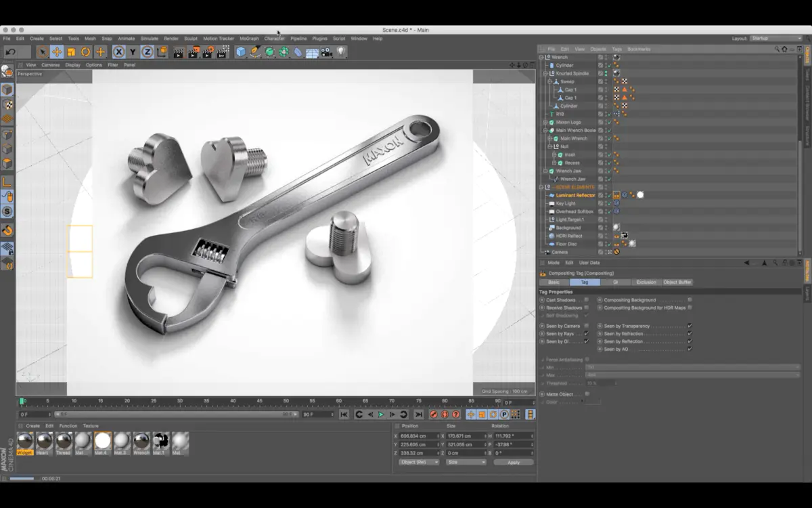The height and width of the screenshot is (508, 812).
Task: Open the deformer capsule icon
Action: tap(298, 51)
